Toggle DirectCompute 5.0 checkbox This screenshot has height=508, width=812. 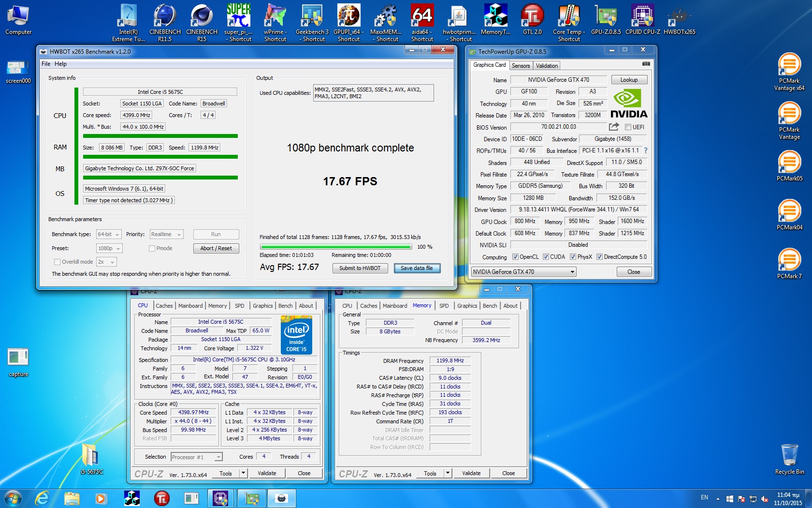[x=599, y=257]
